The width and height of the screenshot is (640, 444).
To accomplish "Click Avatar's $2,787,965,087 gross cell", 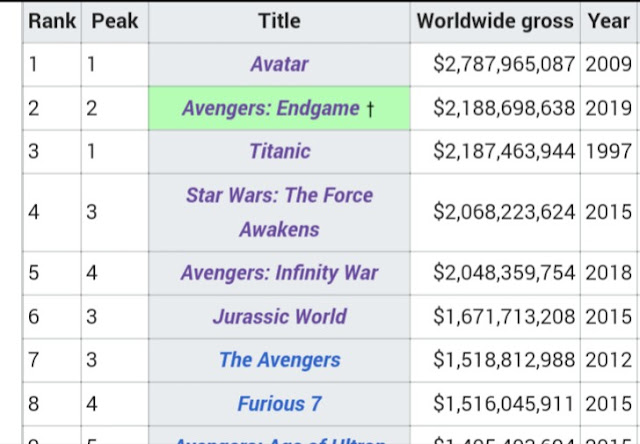I will coord(504,65).
